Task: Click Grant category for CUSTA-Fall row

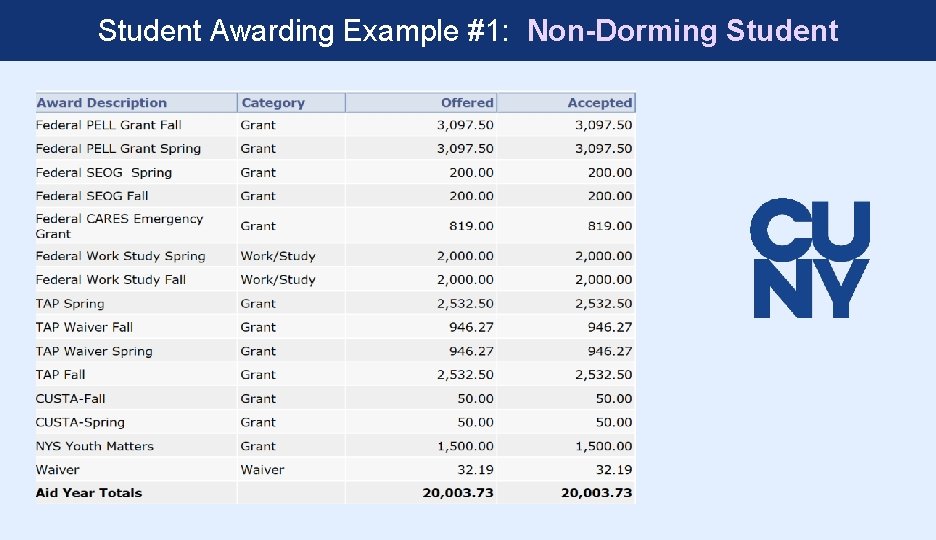Action: click(x=258, y=399)
